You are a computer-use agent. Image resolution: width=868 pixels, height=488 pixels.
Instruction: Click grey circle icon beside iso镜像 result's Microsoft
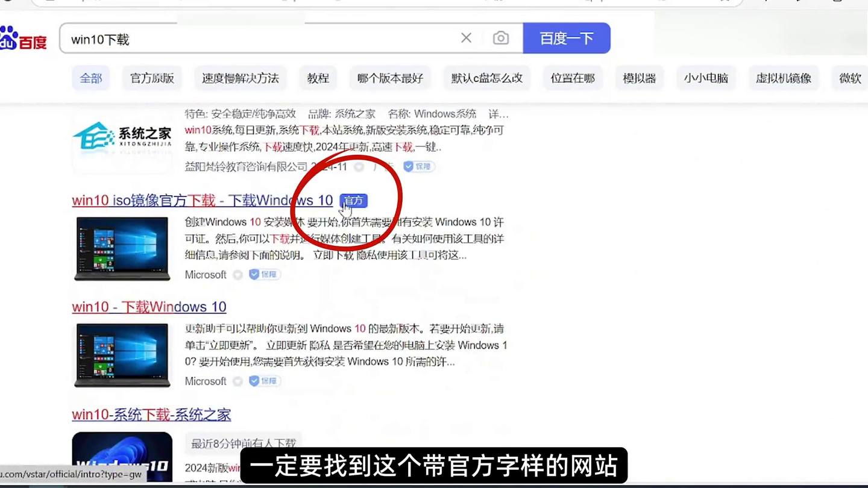[x=238, y=275]
